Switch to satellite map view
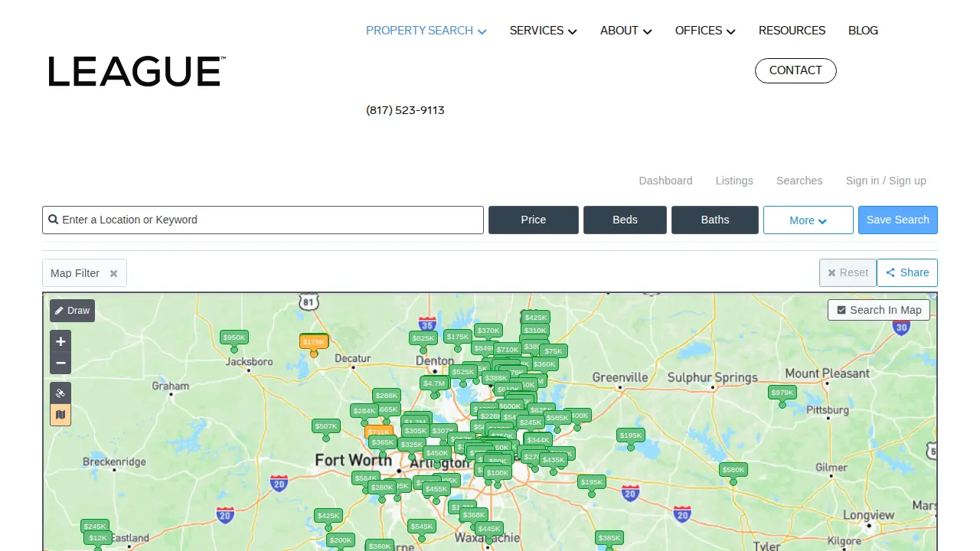Image resolution: width=980 pixels, height=551 pixels. click(x=60, y=393)
